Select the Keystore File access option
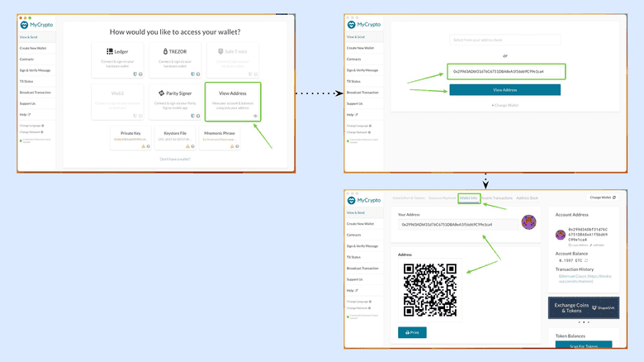Screen dimensions: 644x362 (x=174, y=136)
